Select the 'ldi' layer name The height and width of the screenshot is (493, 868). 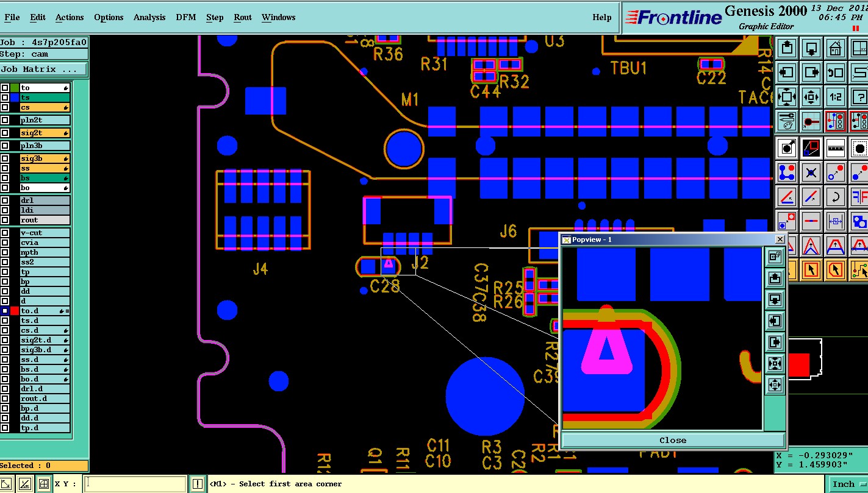click(x=45, y=210)
